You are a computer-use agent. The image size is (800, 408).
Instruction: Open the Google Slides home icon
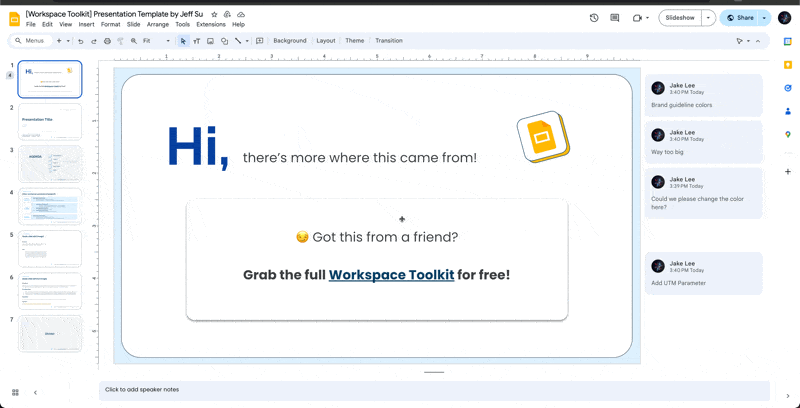point(14,19)
